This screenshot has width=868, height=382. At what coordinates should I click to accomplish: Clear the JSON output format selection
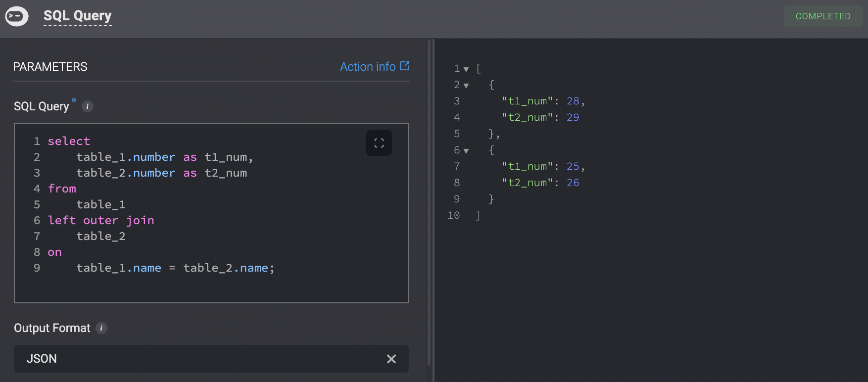click(391, 359)
